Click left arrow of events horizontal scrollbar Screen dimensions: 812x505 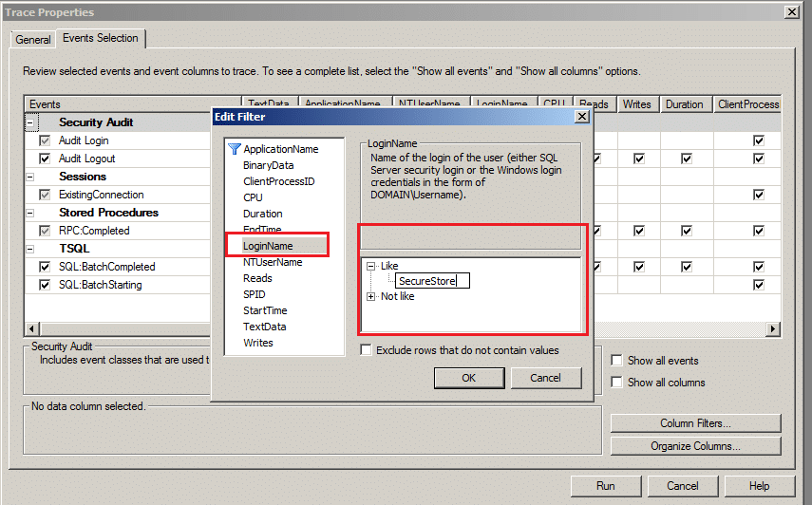[32, 328]
